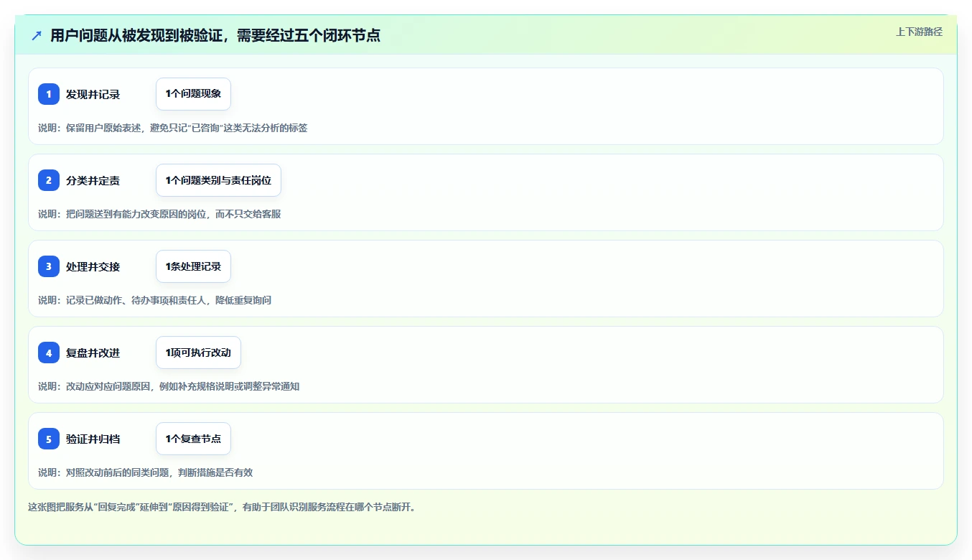Click the 发现并记录 step title
The height and width of the screenshot is (560, 972).
coord(93,94)
